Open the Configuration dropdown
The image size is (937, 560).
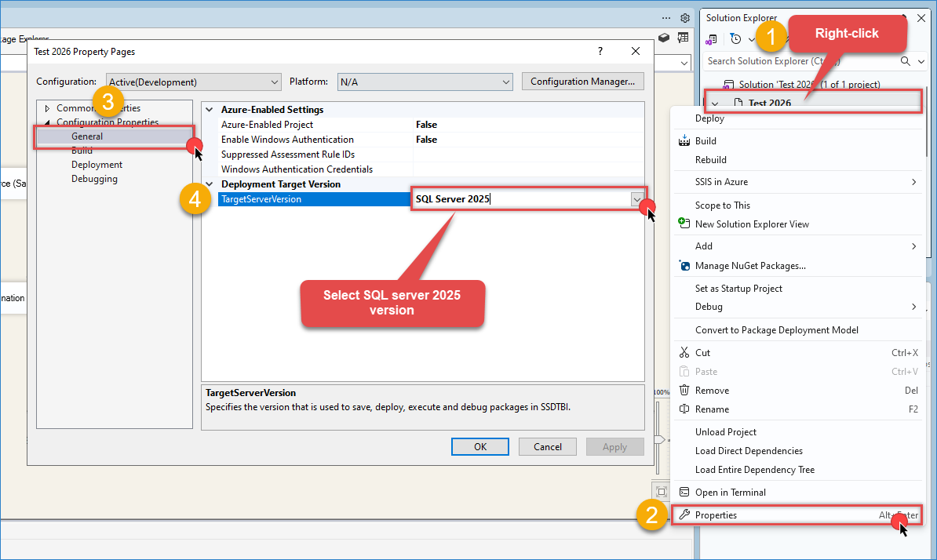pyautogui.click(x=192, y=82)
